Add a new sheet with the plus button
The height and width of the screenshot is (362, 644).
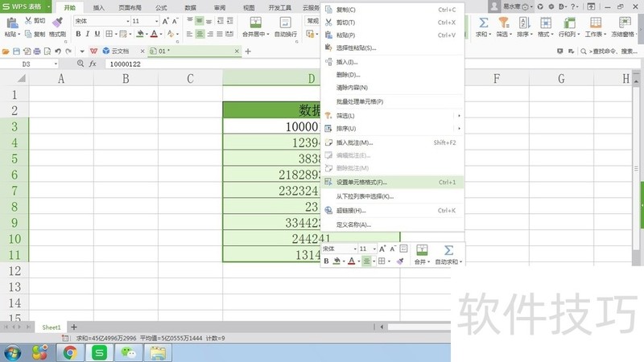[73, 327]
